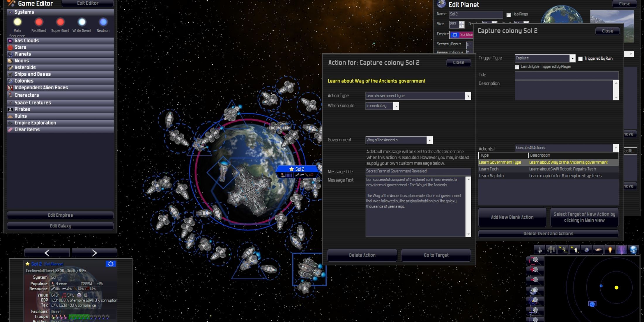Open the Characters section
The width and height of the screenshot is (644, 322).
coord(60,95)
